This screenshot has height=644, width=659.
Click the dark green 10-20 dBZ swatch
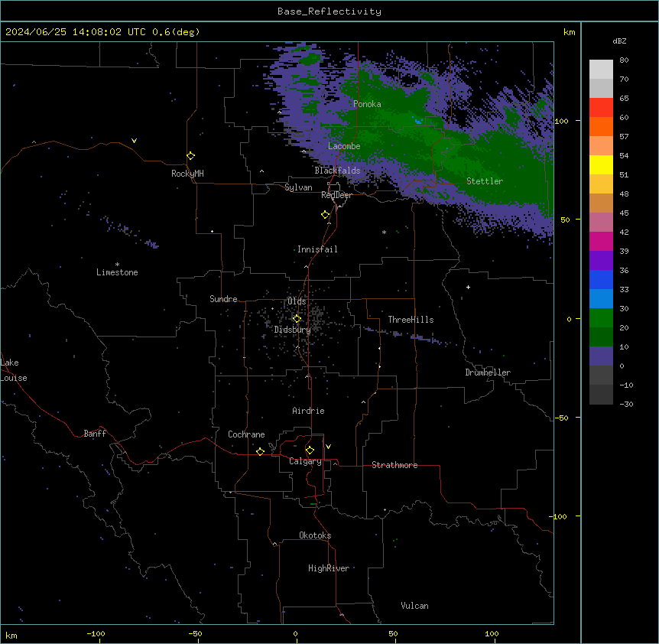[x=601, y=337]
